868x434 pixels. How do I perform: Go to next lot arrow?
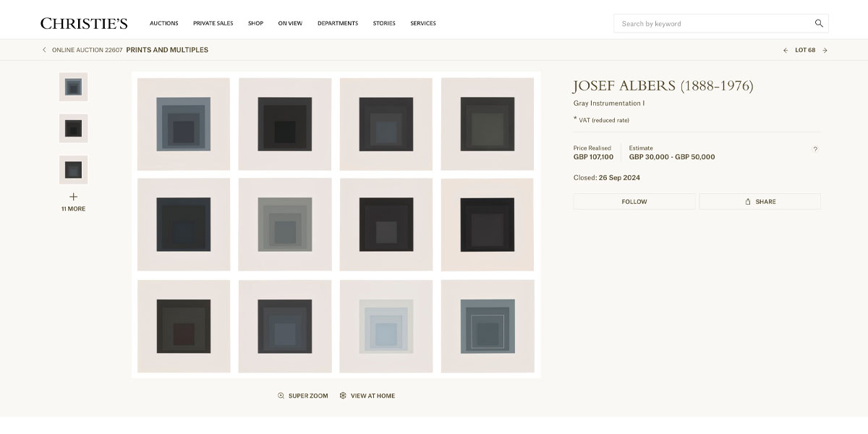coord(825,50)
